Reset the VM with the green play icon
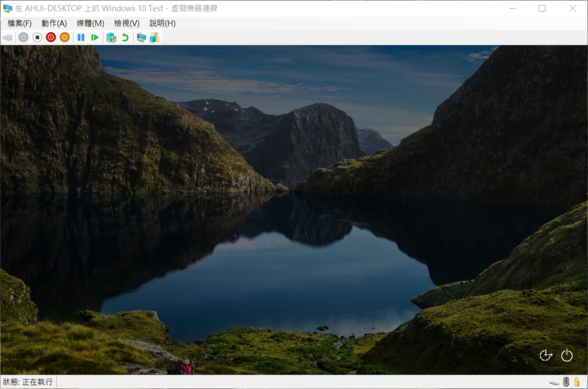This screenshot has width=588, height=389. (x=95, y=37)
